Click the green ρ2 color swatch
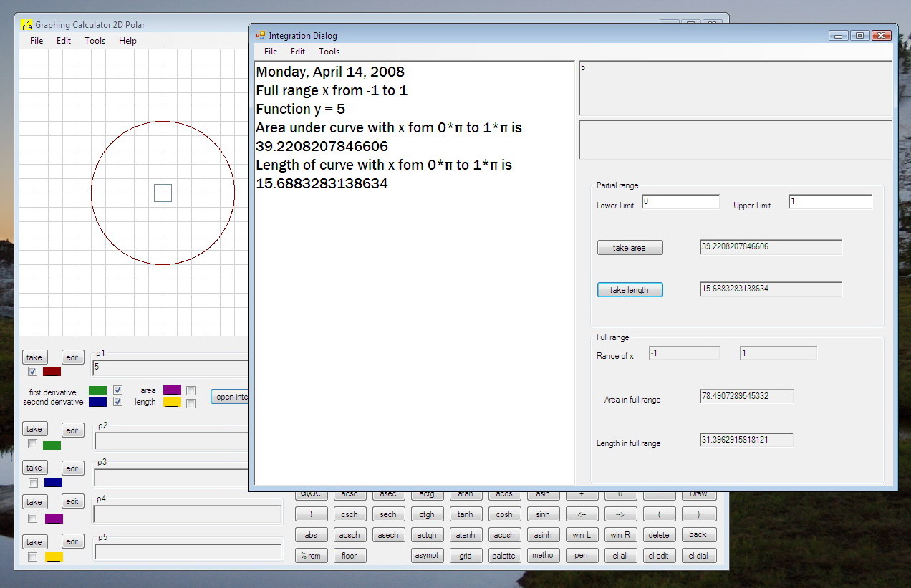The width and height of the screenshot is (911, 588). click(52, 445)
